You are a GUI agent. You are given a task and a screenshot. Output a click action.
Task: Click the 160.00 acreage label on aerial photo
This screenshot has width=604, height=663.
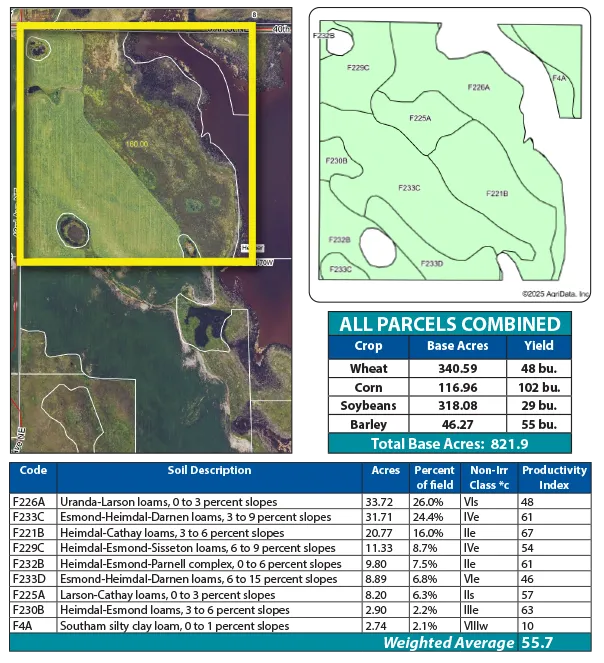pyautogui.click(x=136, y=145)
